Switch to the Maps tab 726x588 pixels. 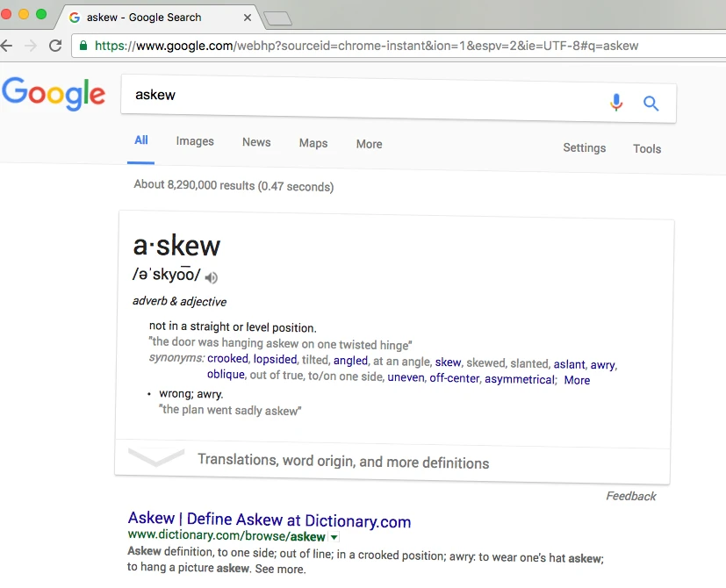[313, 144]
